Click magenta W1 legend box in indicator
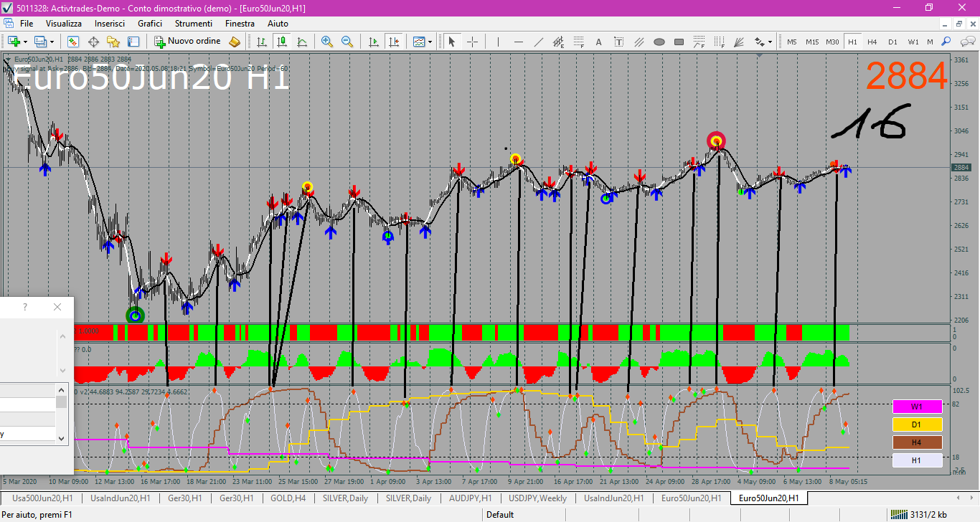 pyautogui.click(x=917, y=407)
